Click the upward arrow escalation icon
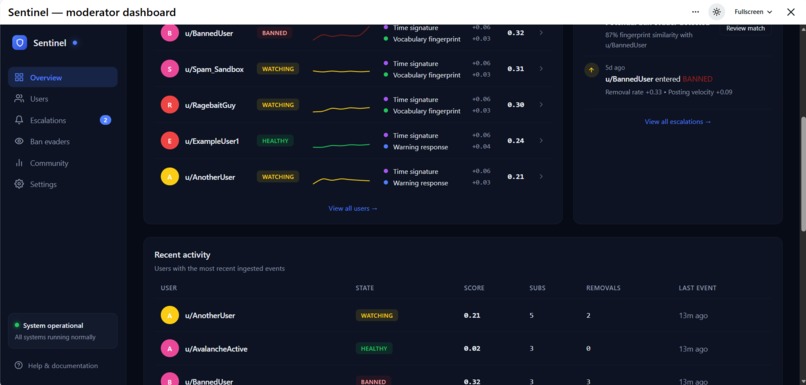The image size is (806, 385). tap(592, 70)
